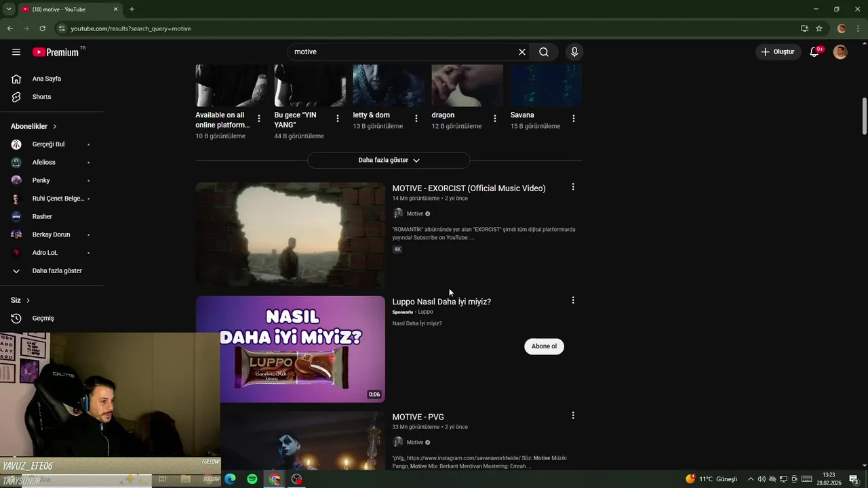Open MOTIVE - EXORCIST (Official Music Video) title
Image resolution: width=868 pixels, height=488 pixels.
(x=469, y=188)
